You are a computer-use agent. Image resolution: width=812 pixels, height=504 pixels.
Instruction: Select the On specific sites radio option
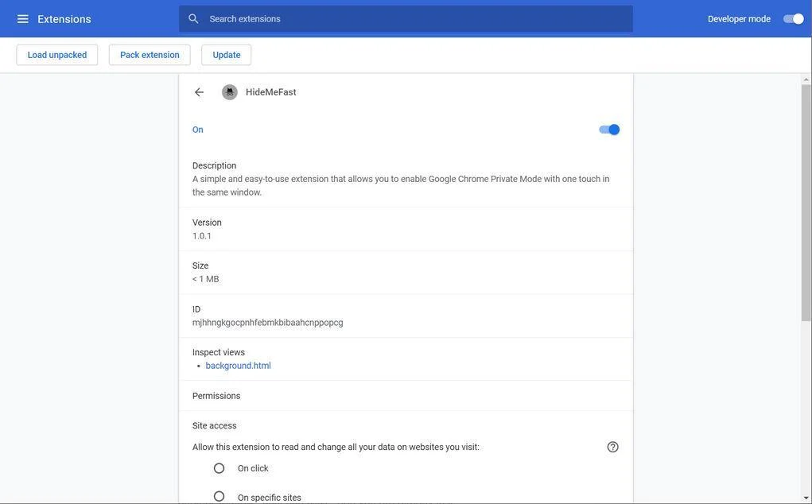tap(219, 496)
